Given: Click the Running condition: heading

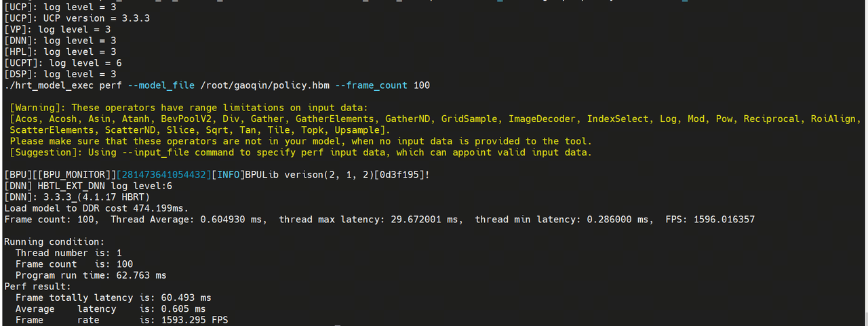Looking at the screenshot, I should coord(54,242).
